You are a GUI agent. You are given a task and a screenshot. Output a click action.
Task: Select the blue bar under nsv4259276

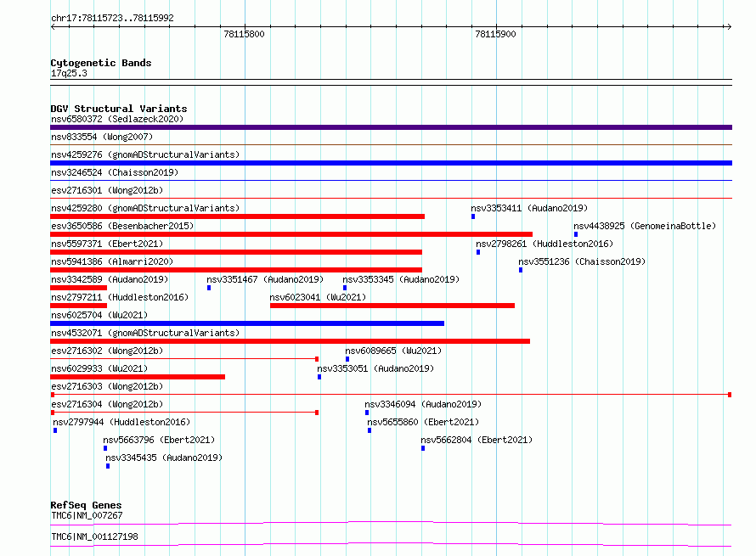(x=391, y=163)
